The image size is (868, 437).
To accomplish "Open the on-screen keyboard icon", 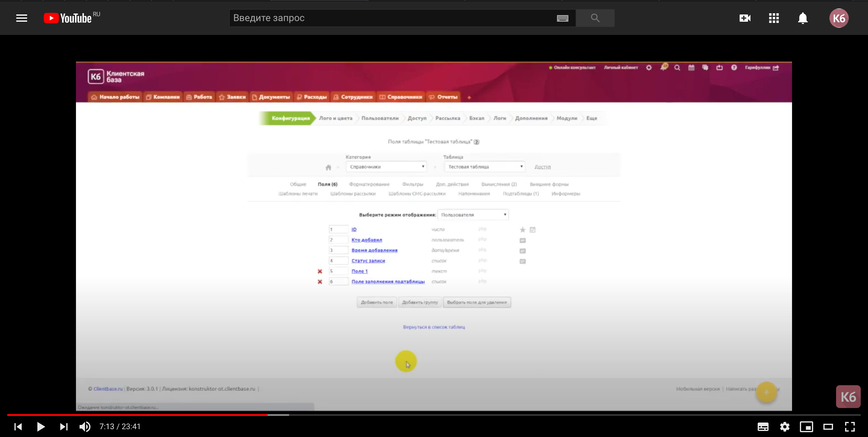I will tap(562, 18).
